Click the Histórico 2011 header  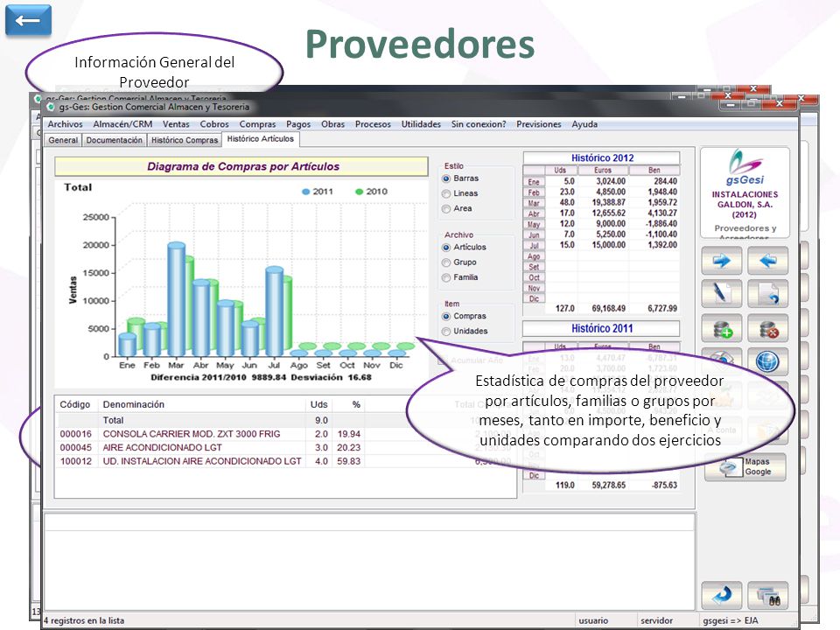(602, 328)
